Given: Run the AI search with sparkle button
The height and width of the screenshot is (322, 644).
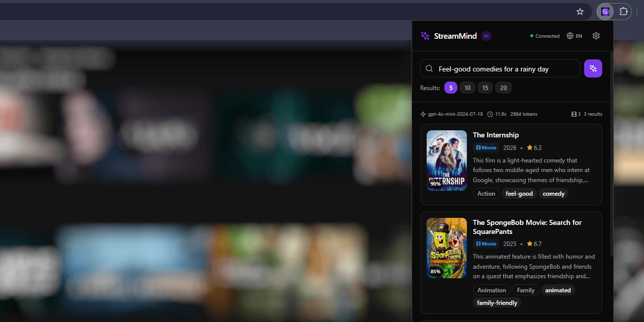Looking at the screenshot, I should (x=593, y=68).
